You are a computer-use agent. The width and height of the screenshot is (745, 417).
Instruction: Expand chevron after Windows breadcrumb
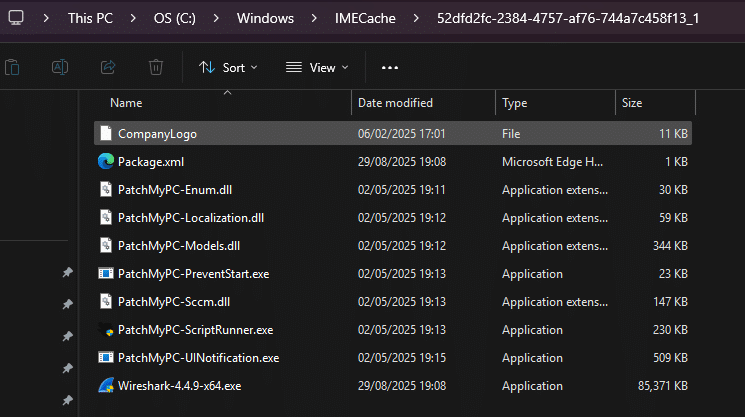[x=314, y=18]
